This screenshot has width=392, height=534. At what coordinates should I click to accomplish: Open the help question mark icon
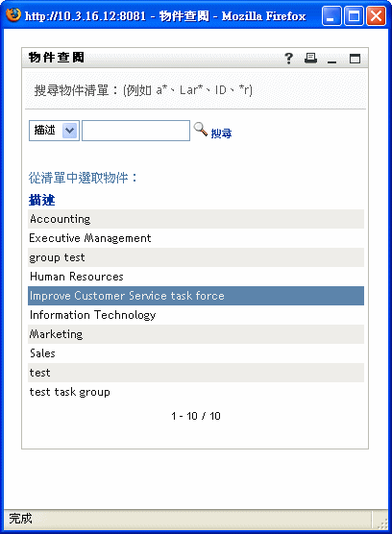(x=288, y=59)
